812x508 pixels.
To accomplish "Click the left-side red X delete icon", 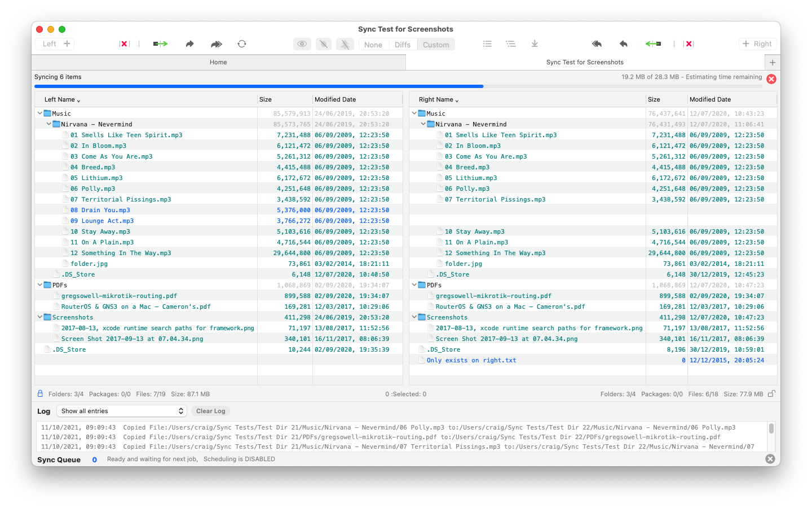I will [124, 44].
